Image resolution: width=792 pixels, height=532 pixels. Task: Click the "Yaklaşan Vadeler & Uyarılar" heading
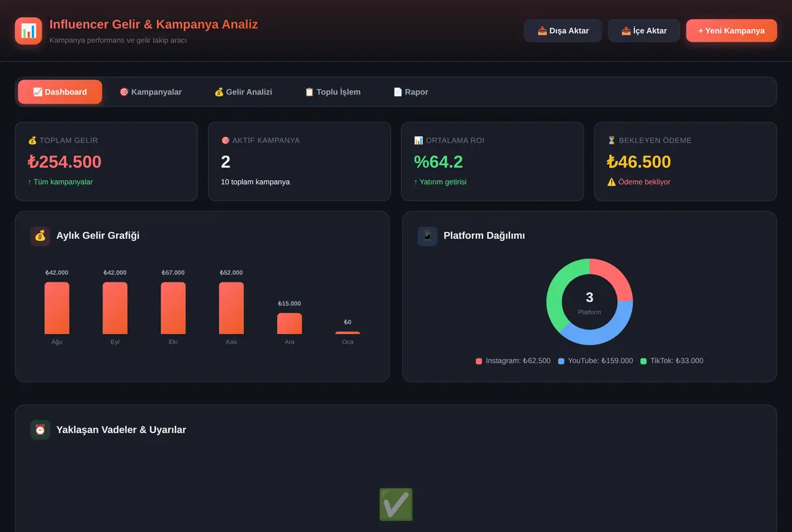click(x=121, y=430)
